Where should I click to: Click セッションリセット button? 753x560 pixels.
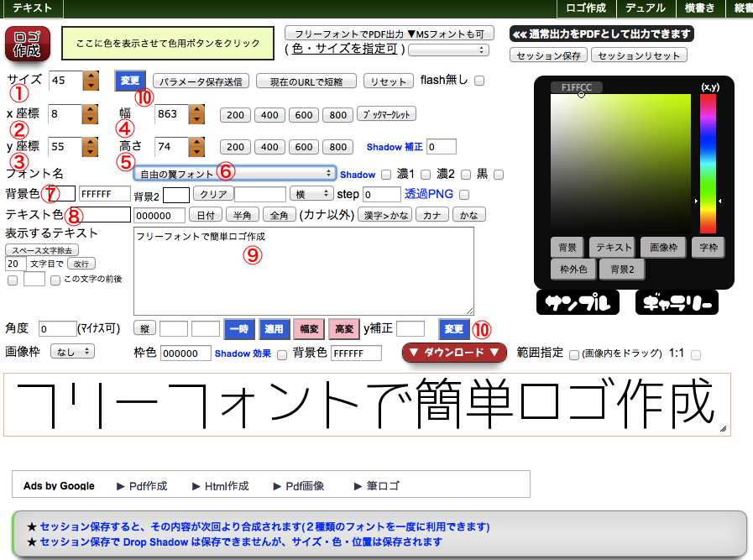tap(639, 55)
